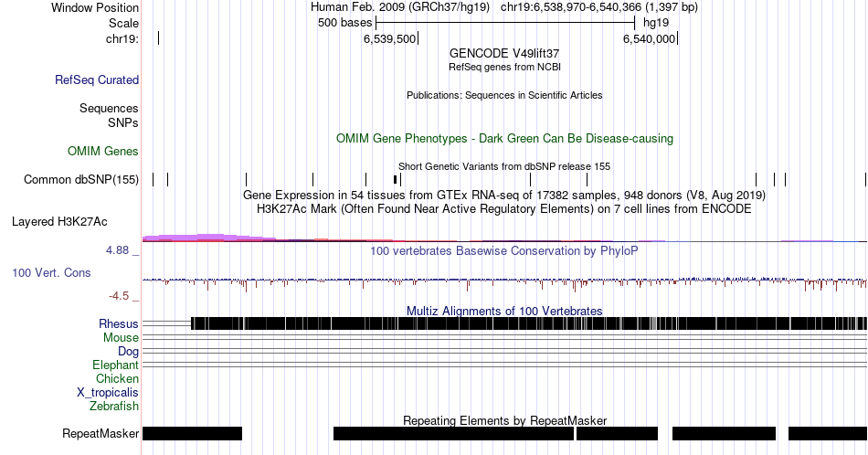
Task: Click the rightmost RepeatMasker block
Action: [828, 433]
